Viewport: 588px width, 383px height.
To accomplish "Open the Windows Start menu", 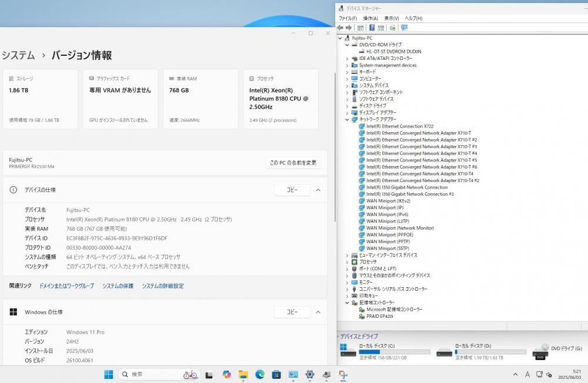I will 108,374.
